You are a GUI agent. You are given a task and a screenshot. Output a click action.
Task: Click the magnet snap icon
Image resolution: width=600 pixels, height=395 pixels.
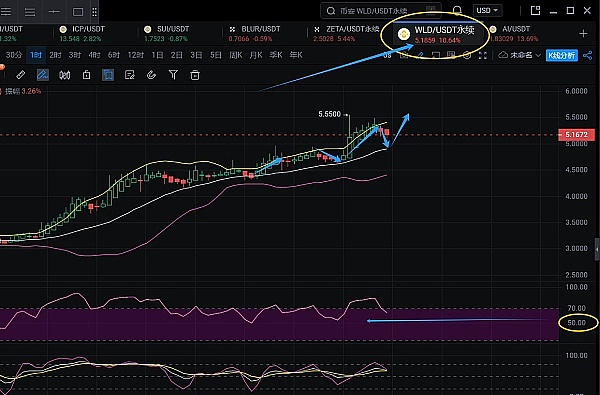(x=152, y=75)
